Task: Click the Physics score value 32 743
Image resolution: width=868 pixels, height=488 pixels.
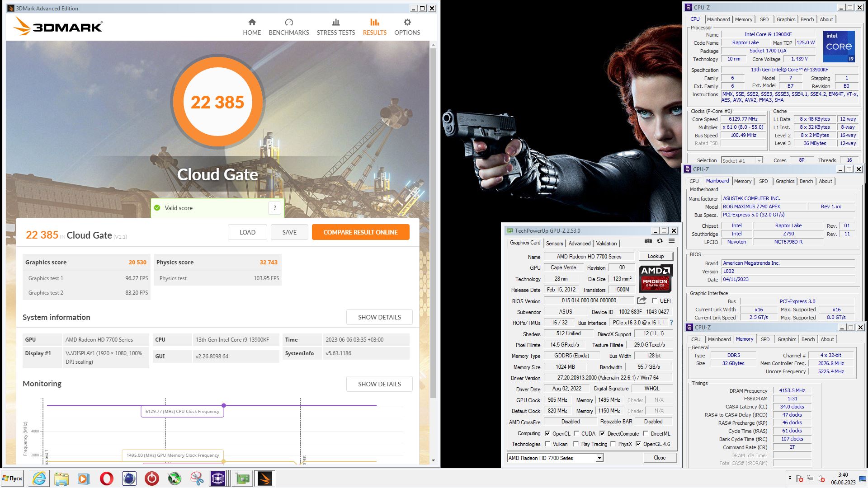Action: 269,262
